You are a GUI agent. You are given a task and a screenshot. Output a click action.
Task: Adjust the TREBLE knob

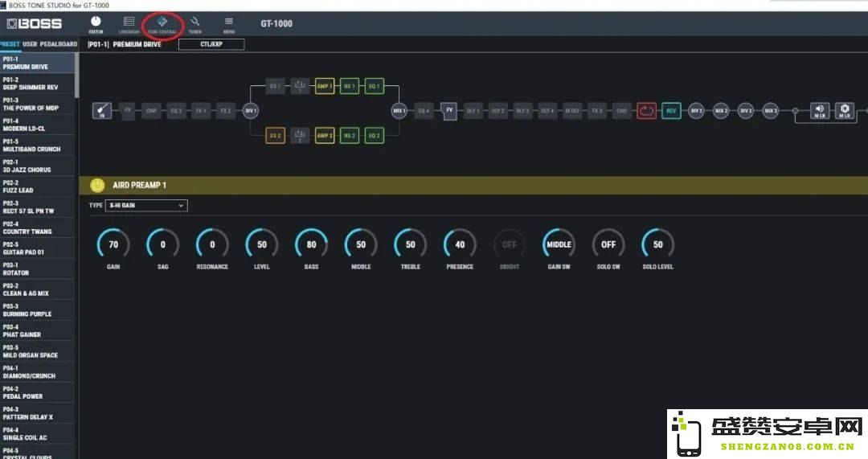tap(410, 244)
